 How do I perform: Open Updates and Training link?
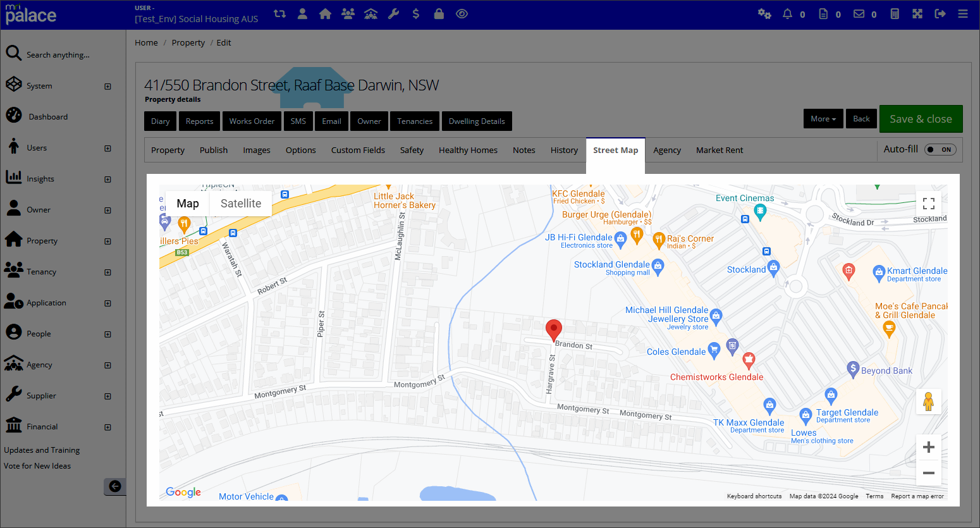(x=42, y=450)
